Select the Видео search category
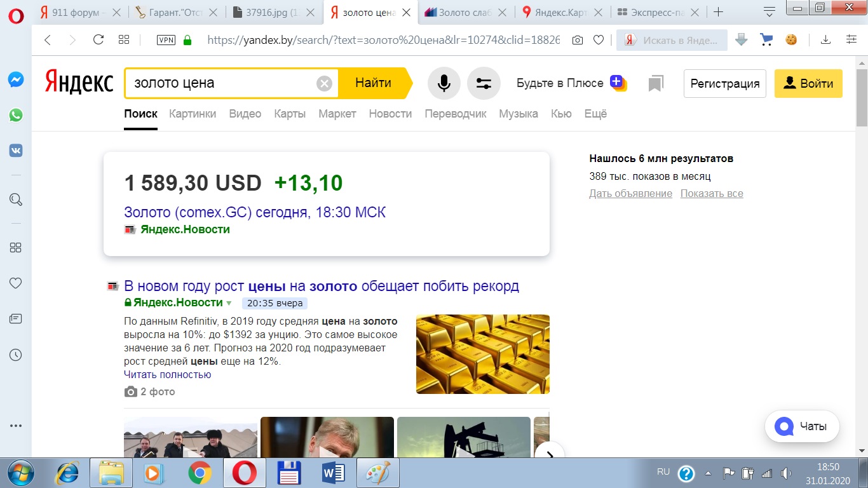 tap(245, 114)
